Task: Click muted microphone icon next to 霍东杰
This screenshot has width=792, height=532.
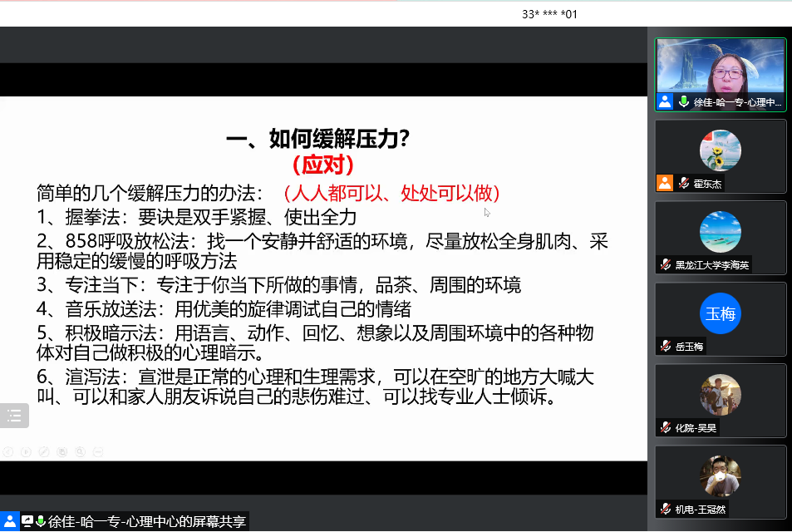Action: point(684,183)
